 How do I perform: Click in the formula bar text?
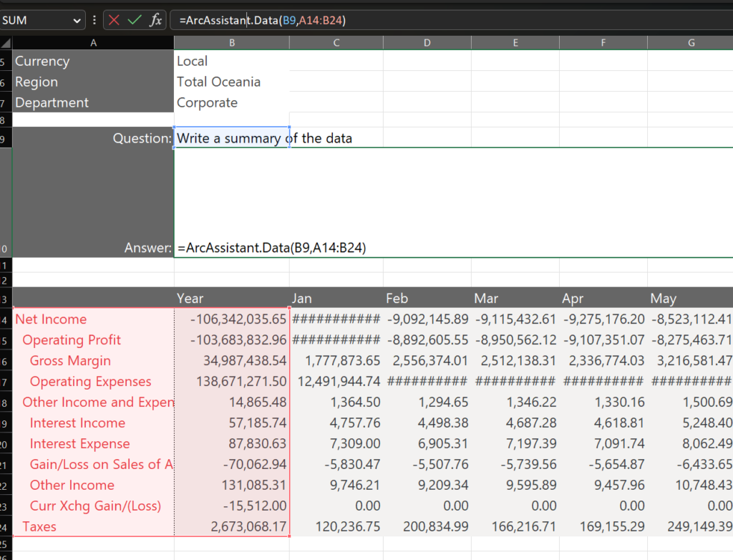point(429,20)
